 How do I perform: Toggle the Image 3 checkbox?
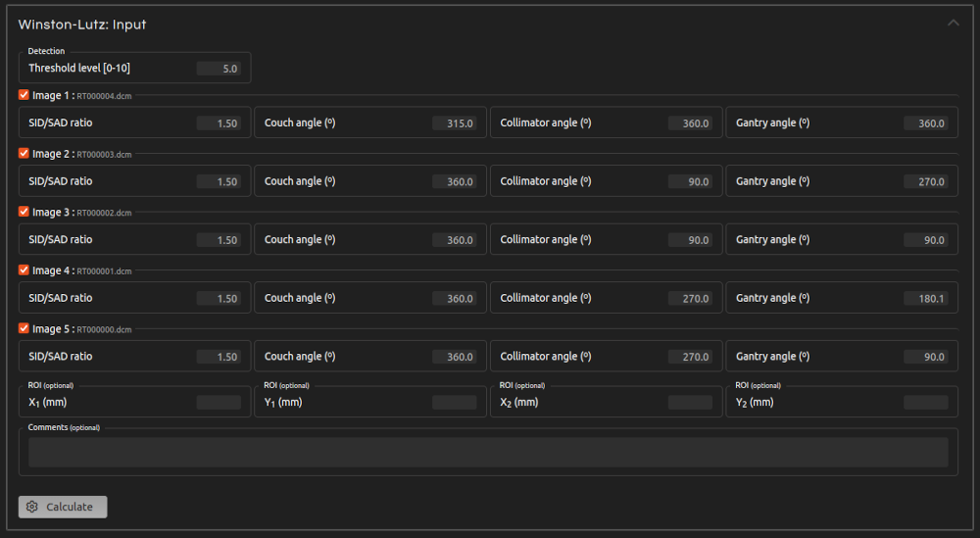[x=24, y=212]
